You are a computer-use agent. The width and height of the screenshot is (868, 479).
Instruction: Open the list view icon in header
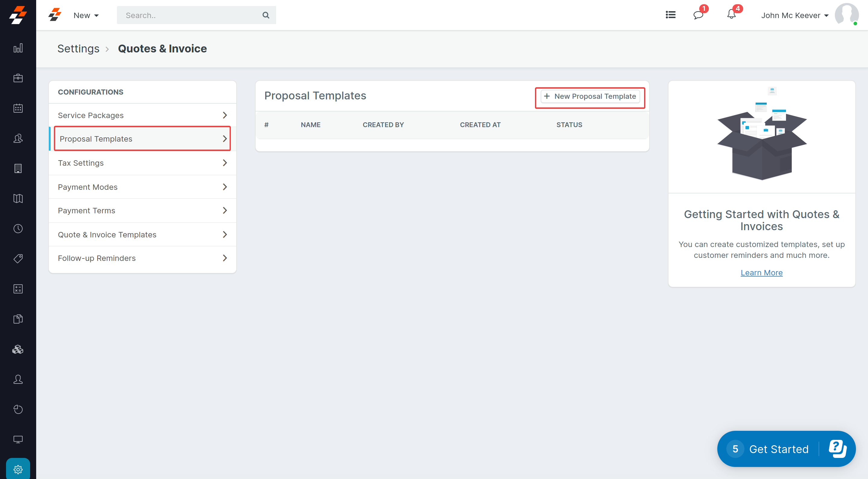point(671,15)
